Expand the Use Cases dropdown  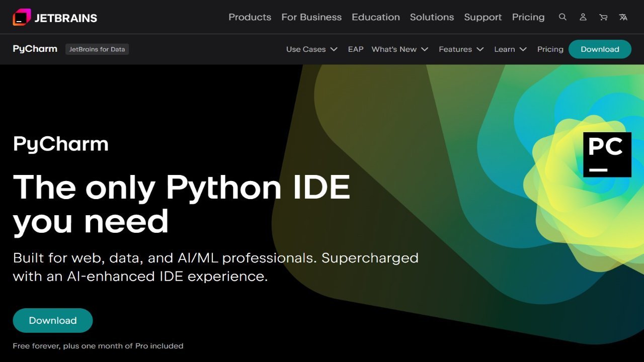(312, 49)
